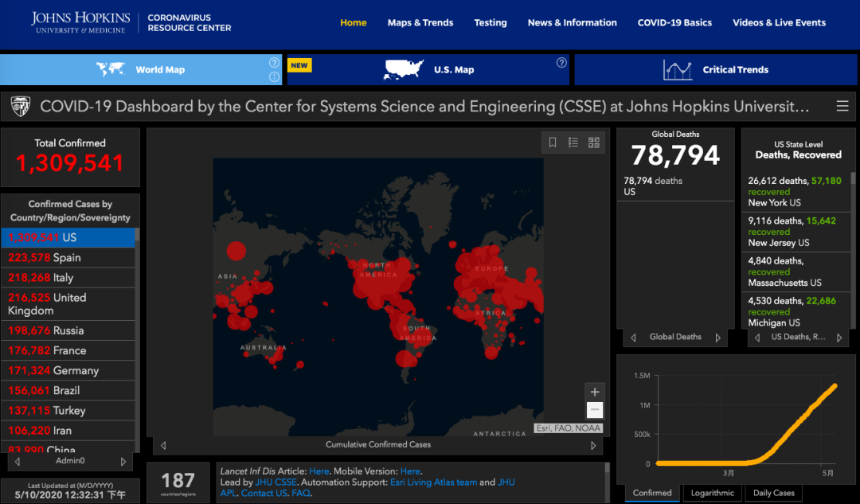The width and height of the screenshot is (860, 504).
Task: Zoom in on the map with plus
Action: pyautogui.click(x=595, y=392)
